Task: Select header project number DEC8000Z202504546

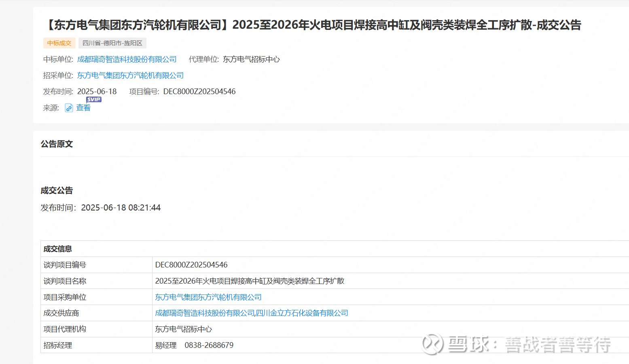Action: 199,92
